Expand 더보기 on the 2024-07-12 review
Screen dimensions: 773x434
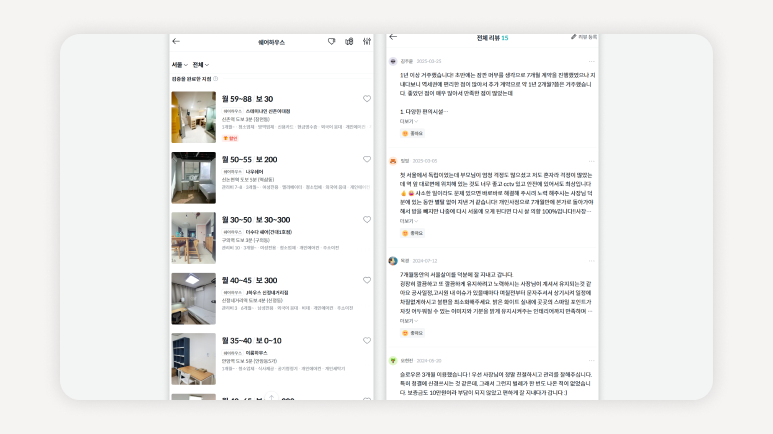409,321
